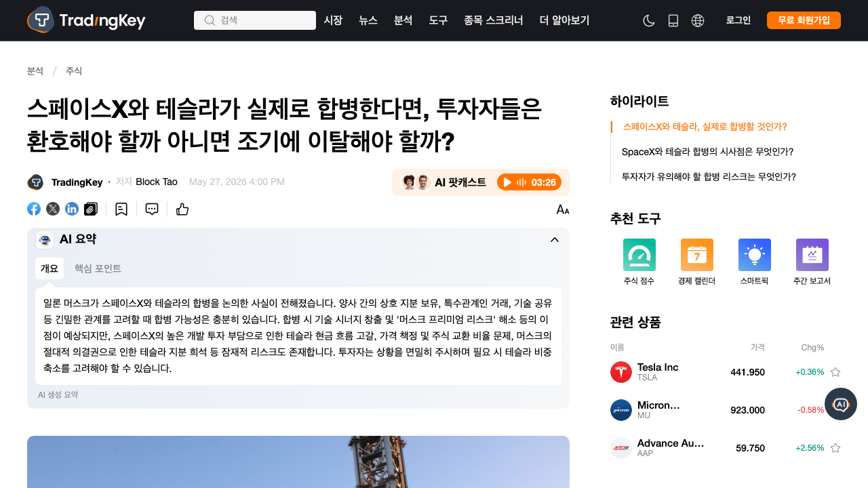This screenshot has width=868, height=488.
Task: Open the floating AI chat assistant
Action: pos(841,404)
